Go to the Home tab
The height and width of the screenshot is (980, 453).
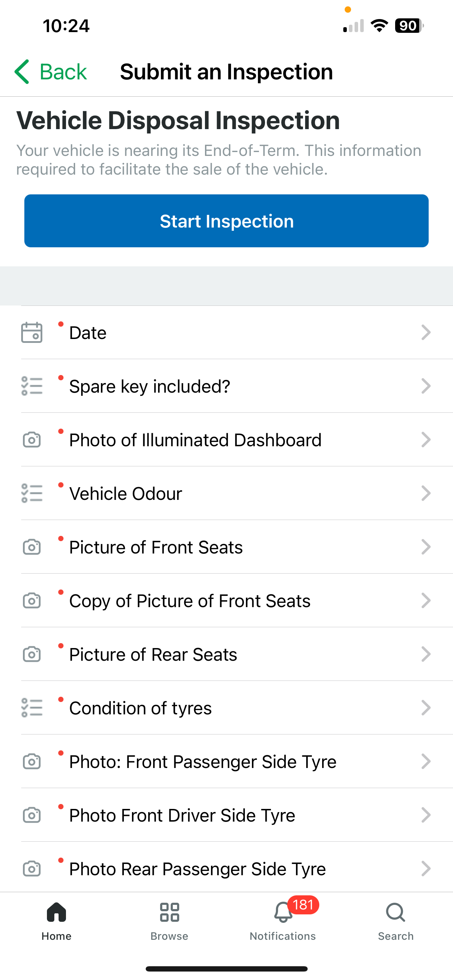[x=57, y=921]
